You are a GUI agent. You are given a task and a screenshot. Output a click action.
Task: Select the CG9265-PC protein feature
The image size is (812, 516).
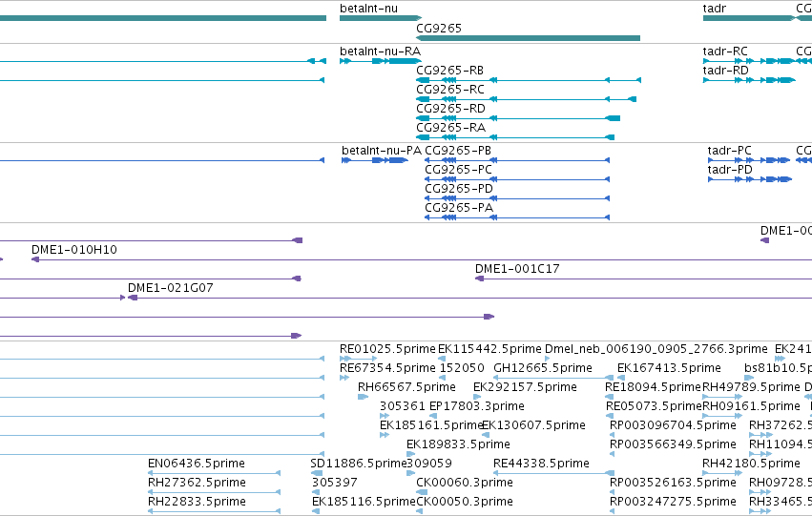pyautogui.click(x=517, y=179)
